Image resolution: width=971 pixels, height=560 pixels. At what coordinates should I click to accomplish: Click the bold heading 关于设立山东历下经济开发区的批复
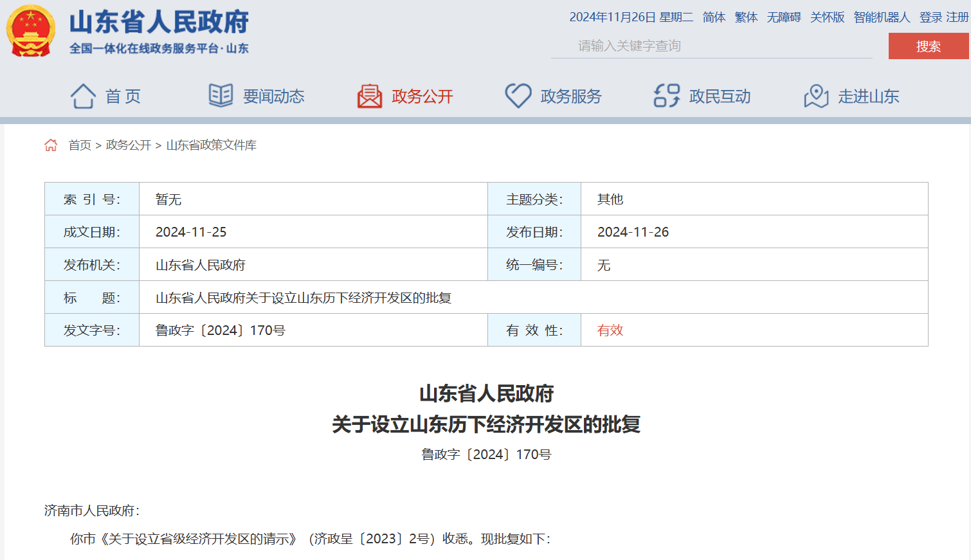pyautogui.click(x=486, y=424)
